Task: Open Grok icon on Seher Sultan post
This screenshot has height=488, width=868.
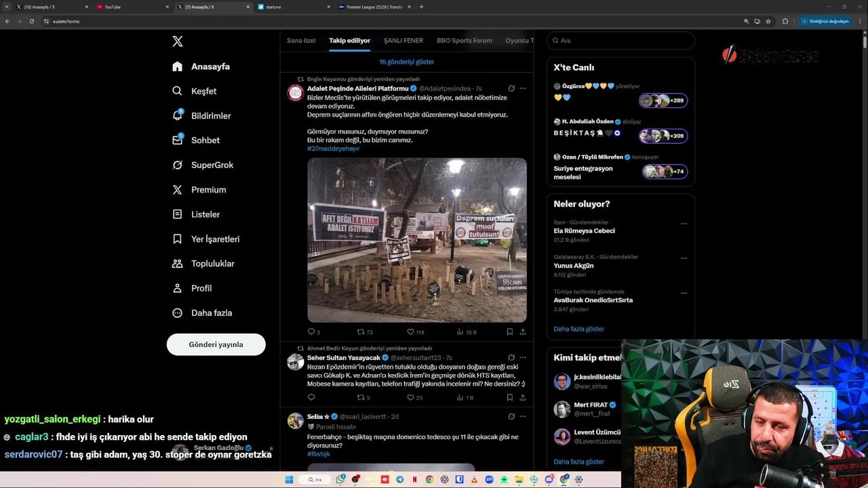Action: (511, 357)
